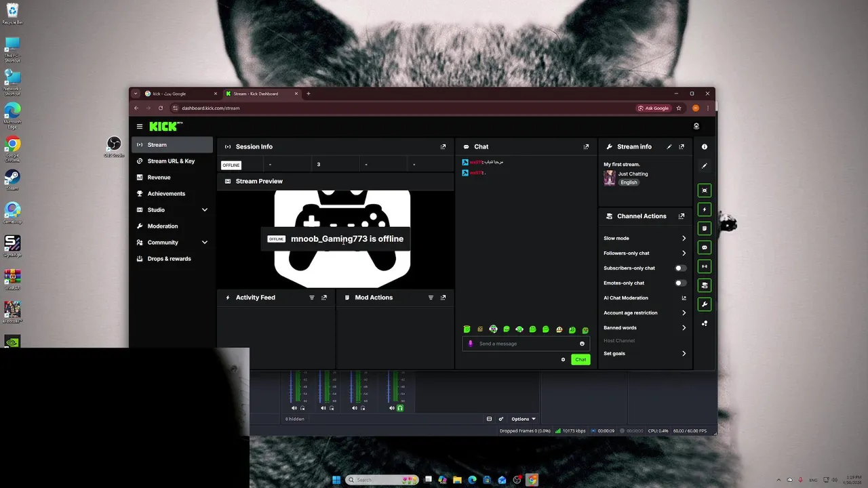Open Drops & rewards page
This screenshot has width=868, height=488.
point(172,259)
